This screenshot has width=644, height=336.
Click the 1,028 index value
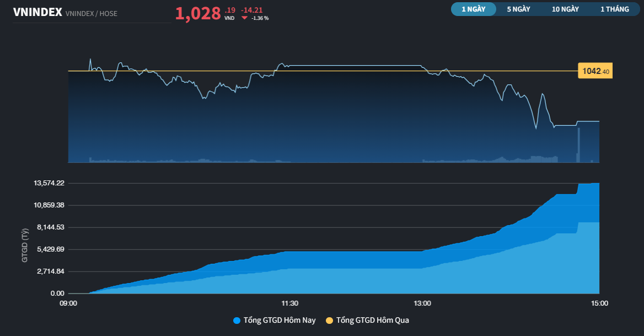(198, 14)
